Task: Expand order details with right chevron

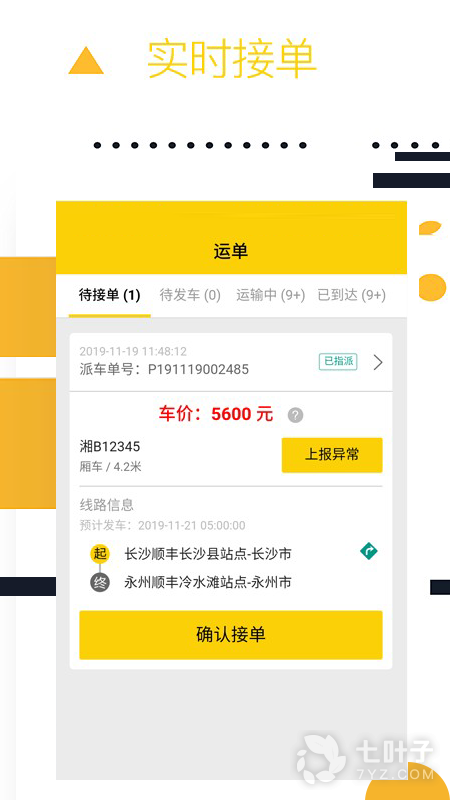Action: tap(378, 362)
